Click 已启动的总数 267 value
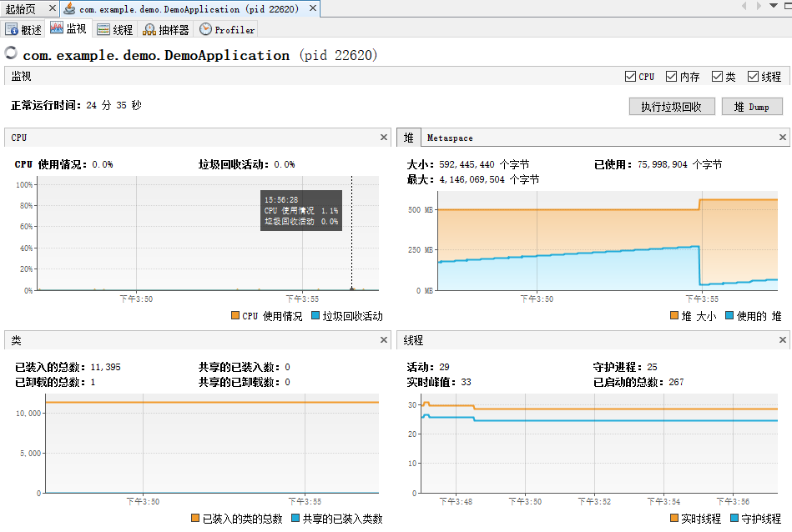The height and width of the screenshot is (532, 792). (676, 382)
